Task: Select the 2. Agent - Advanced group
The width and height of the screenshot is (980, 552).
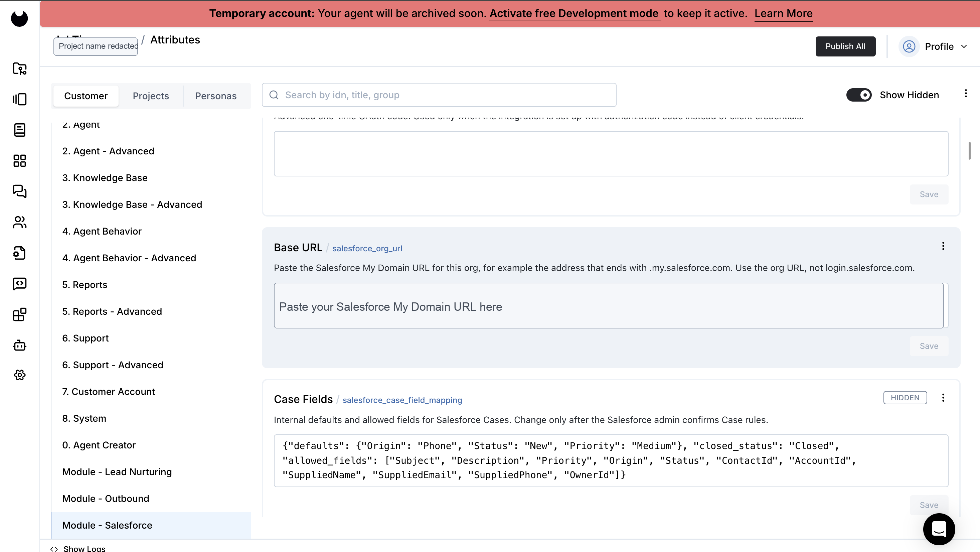Action: pyautogui.click(x=151, y=151)
